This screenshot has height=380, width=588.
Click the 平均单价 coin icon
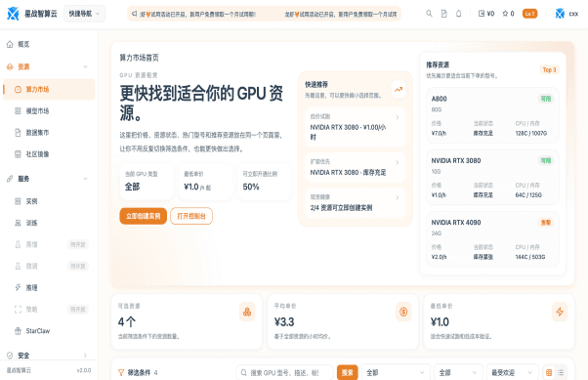tap(403, 312)
